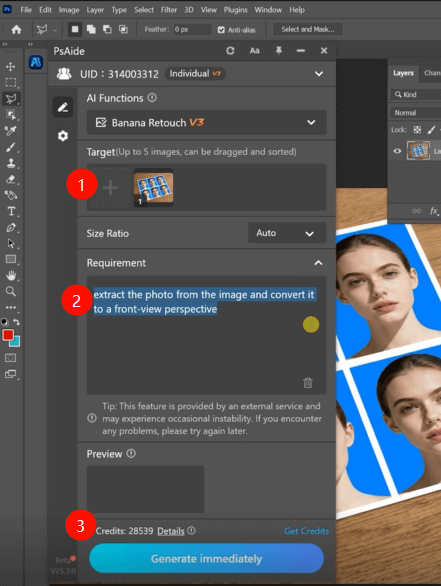Choose Intersect with Selection mode
Viewport: 441px width, 586px height.
[123, 30]
